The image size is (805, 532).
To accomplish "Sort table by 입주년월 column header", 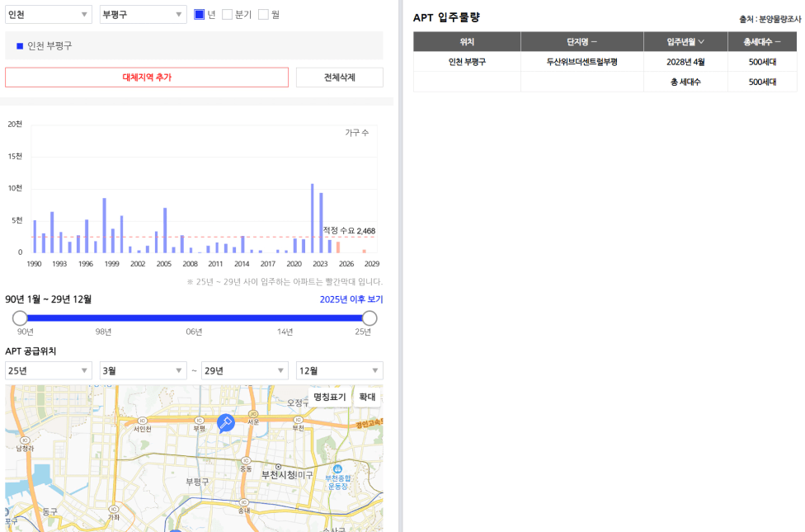I will point(685,42).
